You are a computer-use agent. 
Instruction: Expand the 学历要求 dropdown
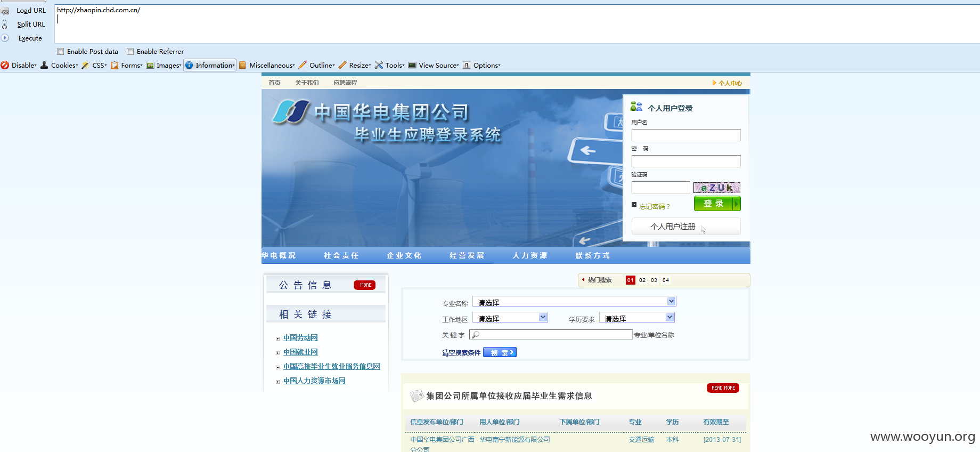tap(669, 317)
